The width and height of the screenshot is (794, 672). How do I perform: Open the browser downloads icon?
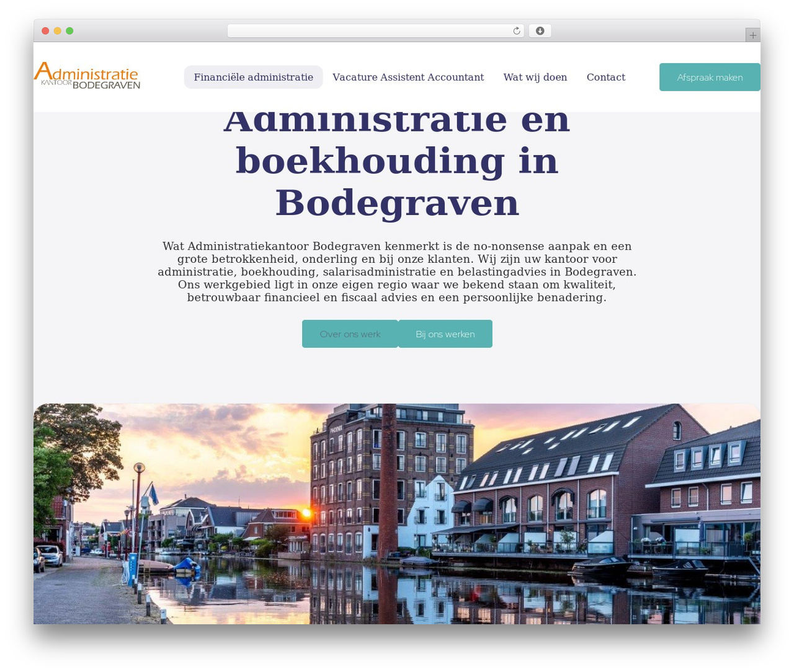pos(540,31)
